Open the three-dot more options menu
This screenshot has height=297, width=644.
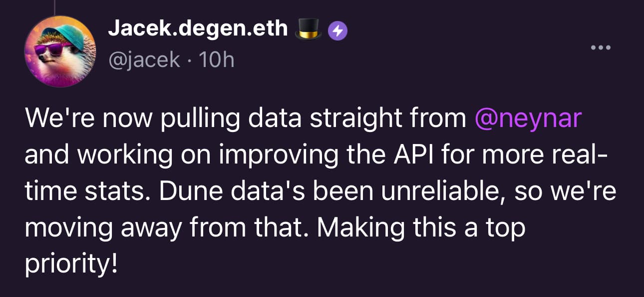point(601,48)
